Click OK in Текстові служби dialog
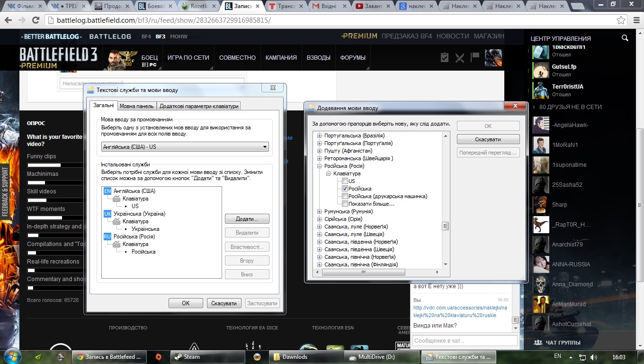The height and width of the screenshot is (364, 644). (x=186, y=303)
